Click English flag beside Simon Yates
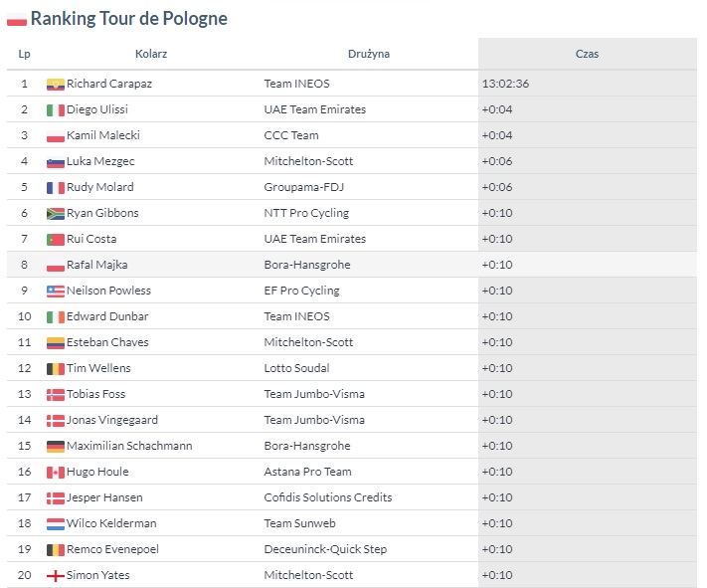The image size is (707, 588). (x=56, y=576)
